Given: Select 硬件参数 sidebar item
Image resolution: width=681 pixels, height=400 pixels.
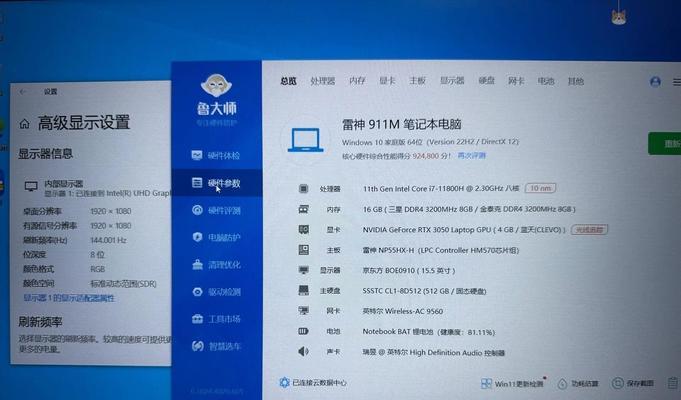Looking at the screenshot, I should 216,183.
